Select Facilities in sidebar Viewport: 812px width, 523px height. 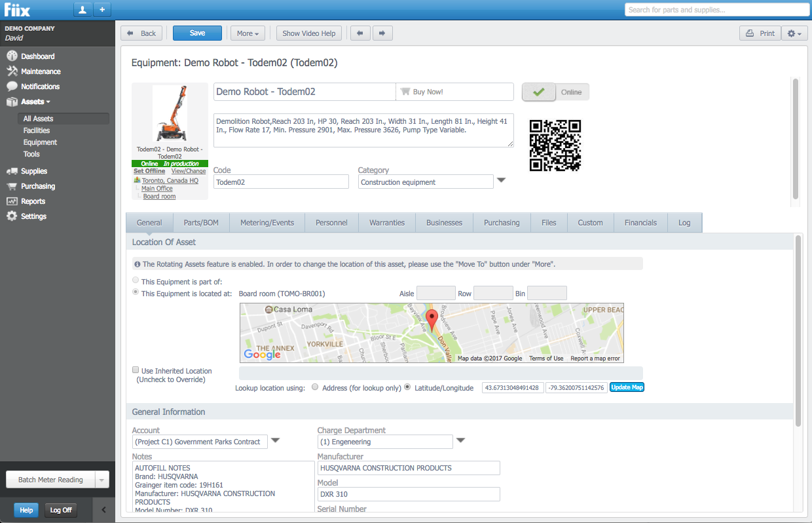[37, 130]
